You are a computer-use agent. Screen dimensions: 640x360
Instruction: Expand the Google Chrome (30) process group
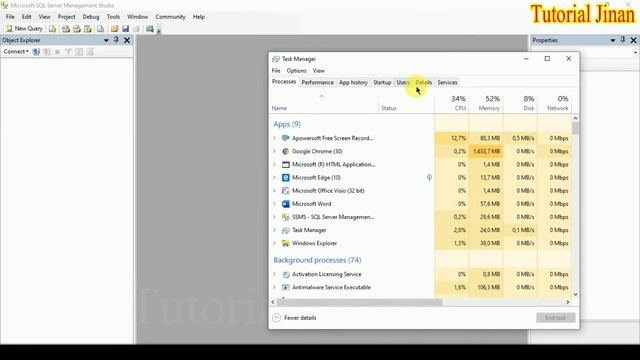275,151
